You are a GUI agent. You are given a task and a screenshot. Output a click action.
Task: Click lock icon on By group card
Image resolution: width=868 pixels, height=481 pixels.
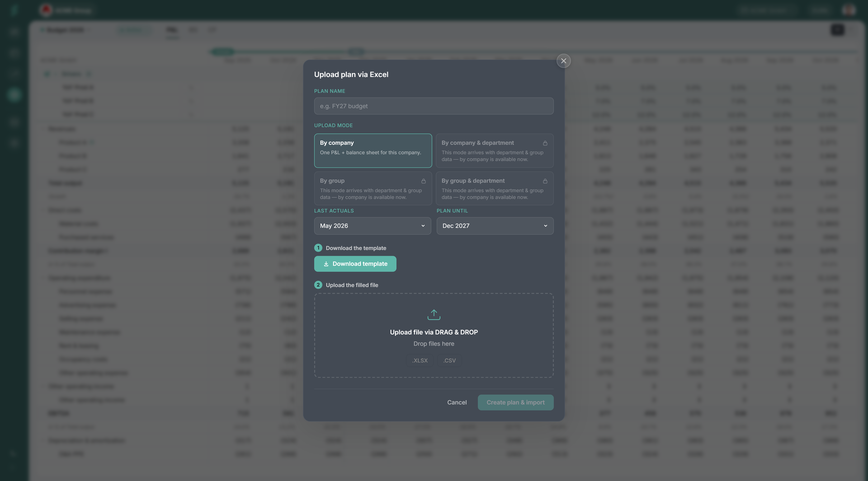(423, 181)
